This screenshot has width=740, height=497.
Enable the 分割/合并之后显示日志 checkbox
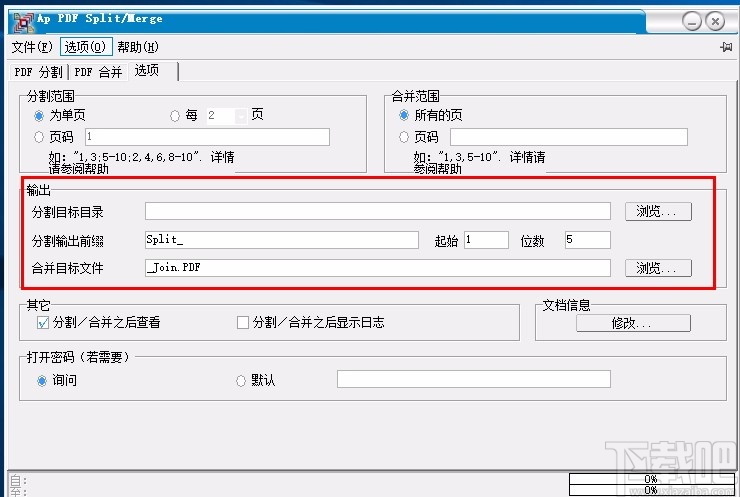243,323
